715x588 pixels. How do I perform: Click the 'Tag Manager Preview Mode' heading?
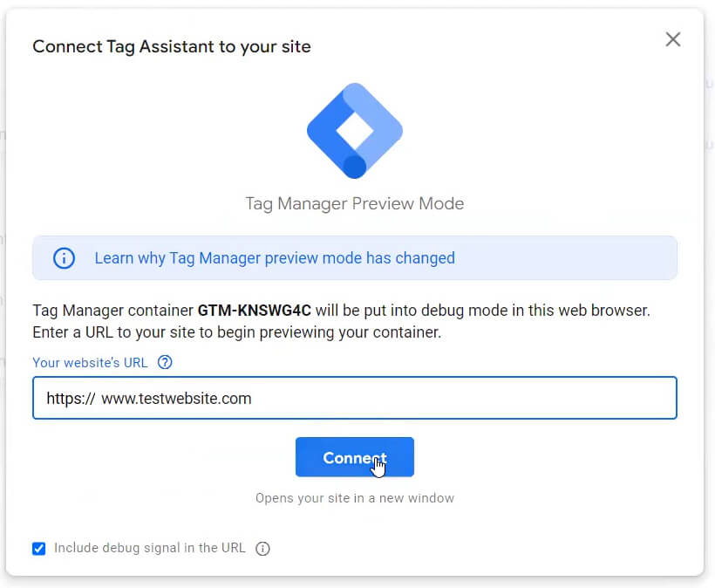pos(355,203)
